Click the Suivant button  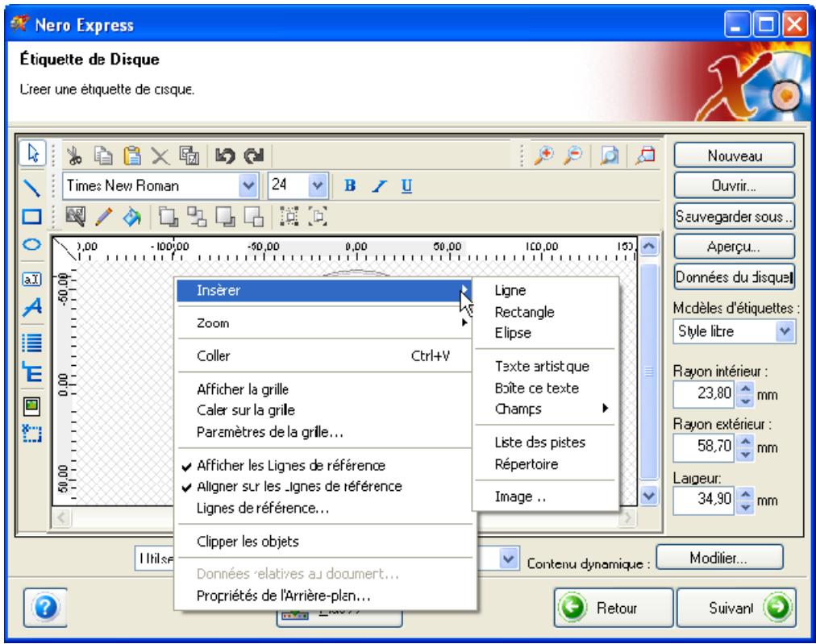(x=736, y=608)
